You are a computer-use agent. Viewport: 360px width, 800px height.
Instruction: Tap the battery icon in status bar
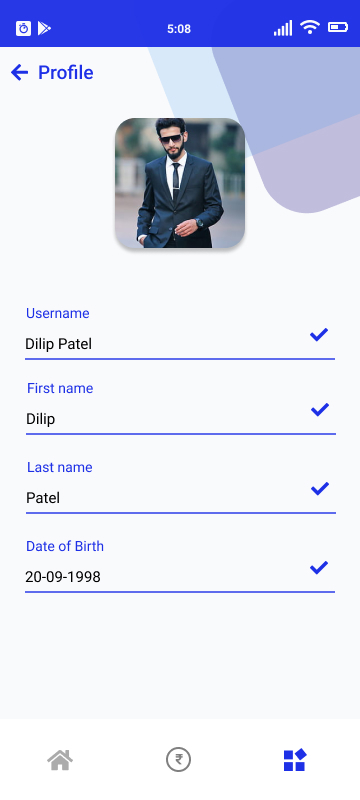coord(338,27)
